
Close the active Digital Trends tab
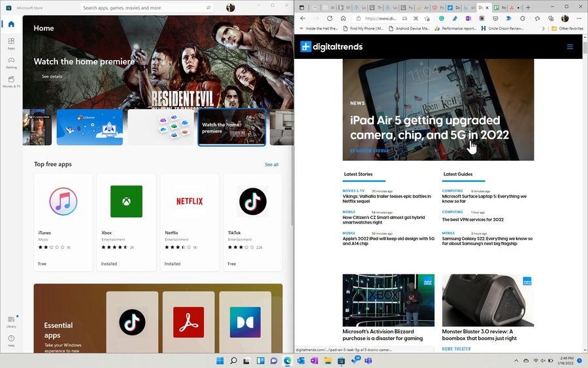click(487, 7)
